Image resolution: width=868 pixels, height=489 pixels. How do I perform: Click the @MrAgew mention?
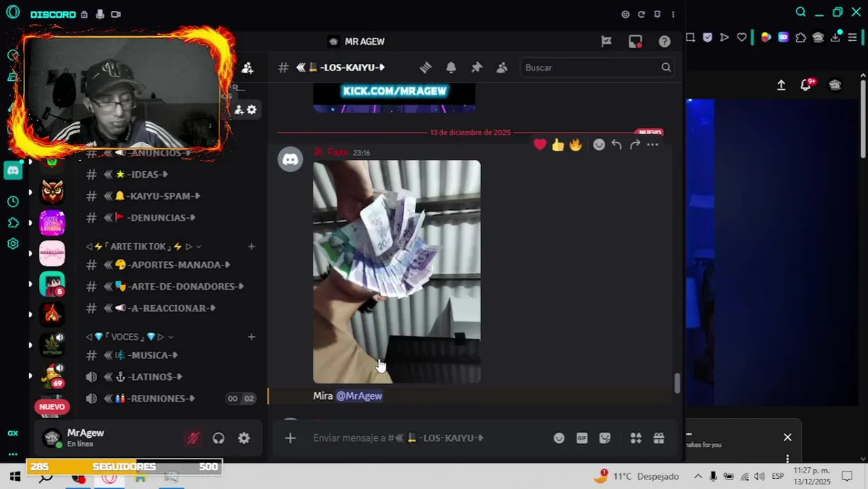click(x=359, y=396)
